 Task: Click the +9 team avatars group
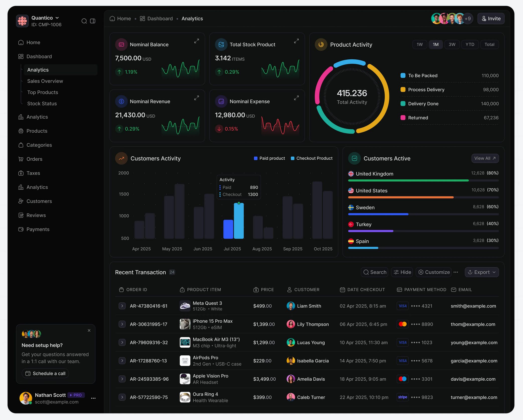click(x=468, y=18)
